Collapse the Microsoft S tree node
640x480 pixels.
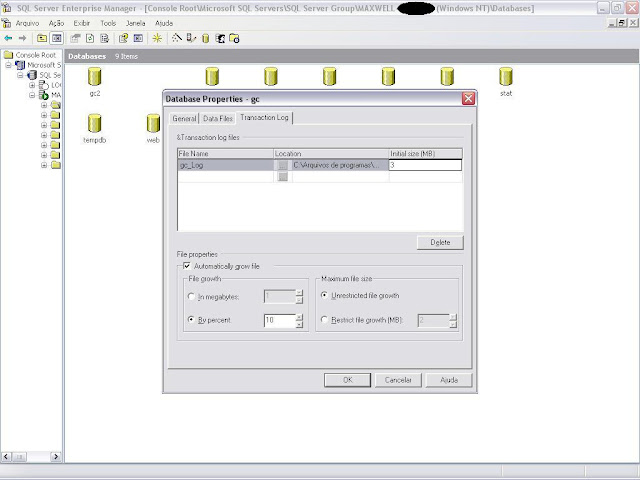coord(9,65)
